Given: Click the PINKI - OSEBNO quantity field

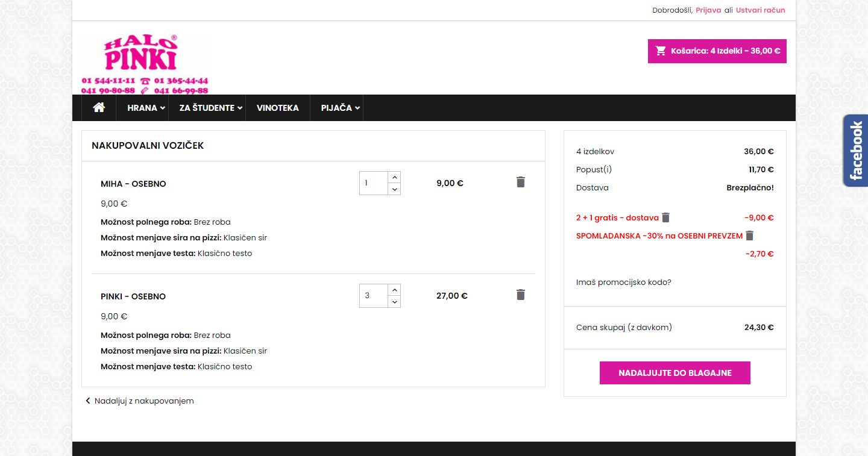Looking at the screenshot, I should click(x=373, y=296).
